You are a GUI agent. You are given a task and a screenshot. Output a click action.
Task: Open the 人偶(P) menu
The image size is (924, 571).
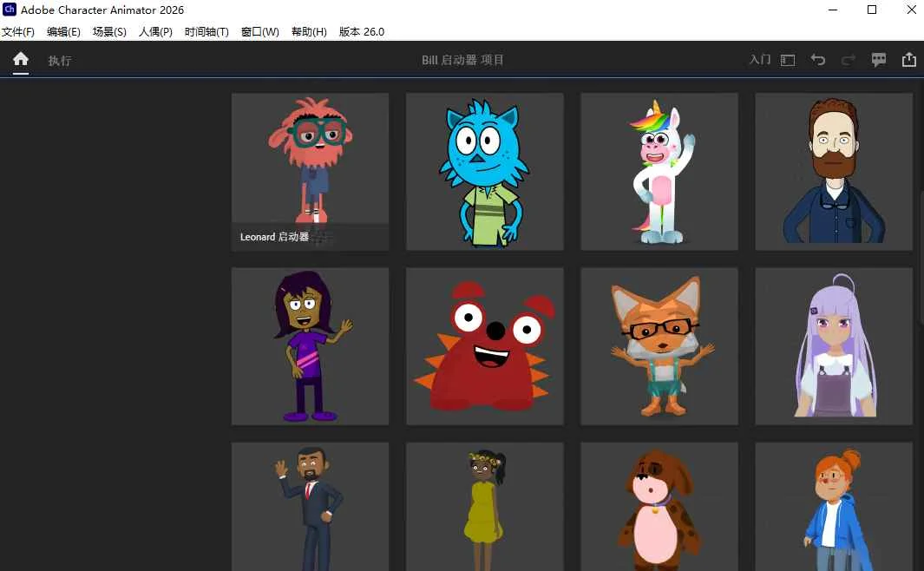click(155, 32)
